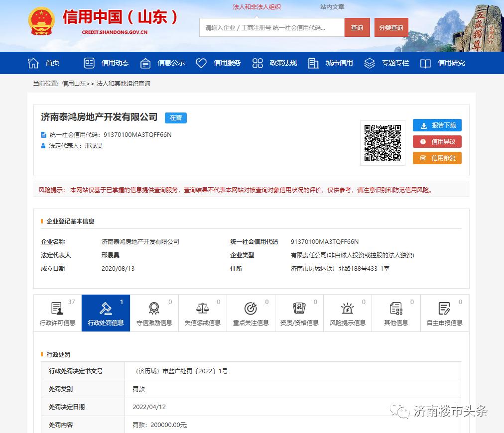Open 信用修复 via the orange button
Image resolution: width=504 pixels, height=433 pixels.
pos(437,158)
